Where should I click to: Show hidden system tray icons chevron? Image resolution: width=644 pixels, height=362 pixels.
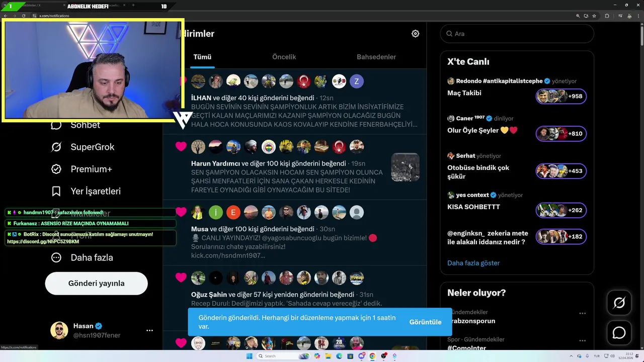click(x=572, y=356)
